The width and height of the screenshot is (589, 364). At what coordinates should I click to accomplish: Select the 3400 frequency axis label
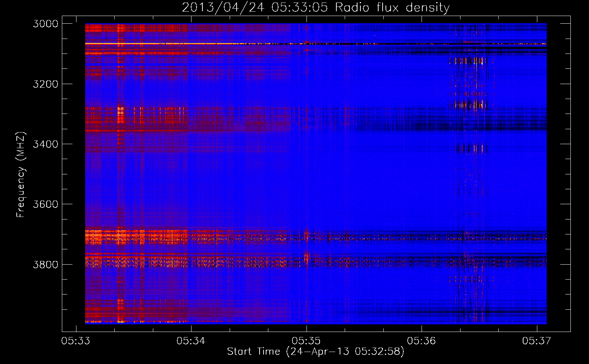(46, 144)
